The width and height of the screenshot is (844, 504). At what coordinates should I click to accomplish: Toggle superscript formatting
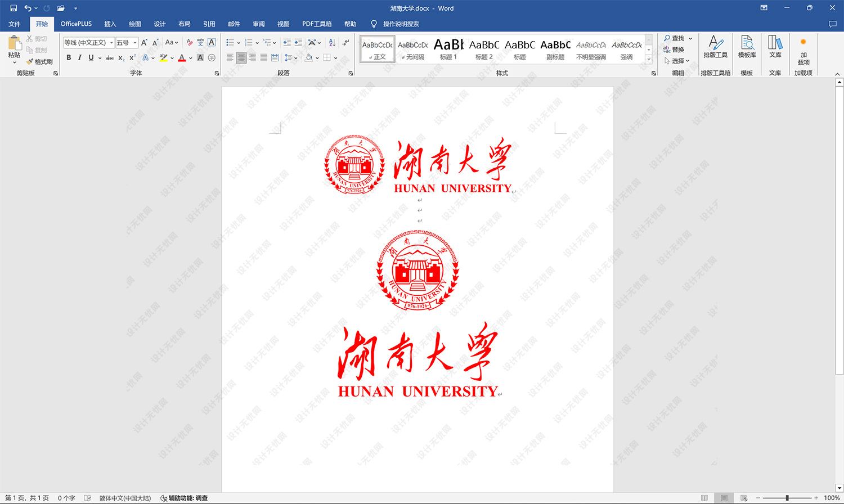coord(133,58)
